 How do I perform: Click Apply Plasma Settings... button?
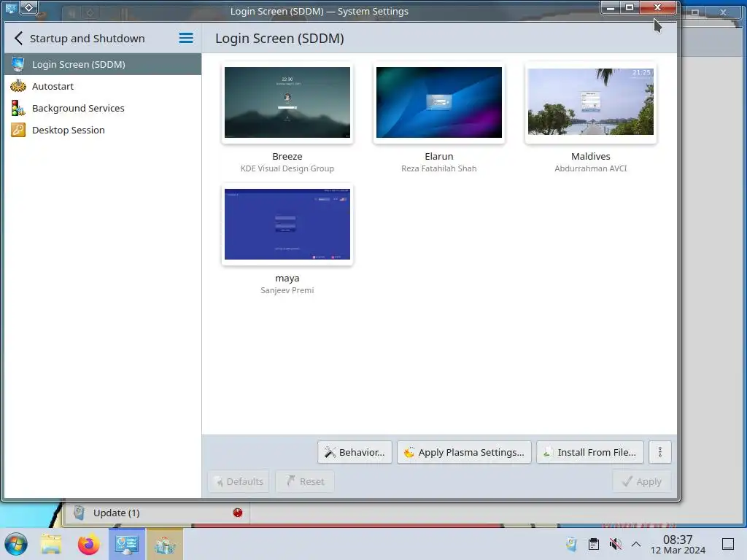coord(464,452)
